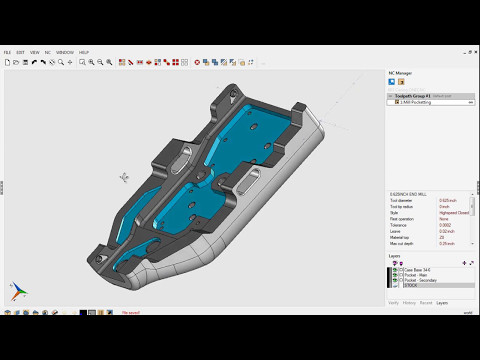The image size is (480, 360).
Task: Click the purple bulb header icon in Layers
Action: 401,264
